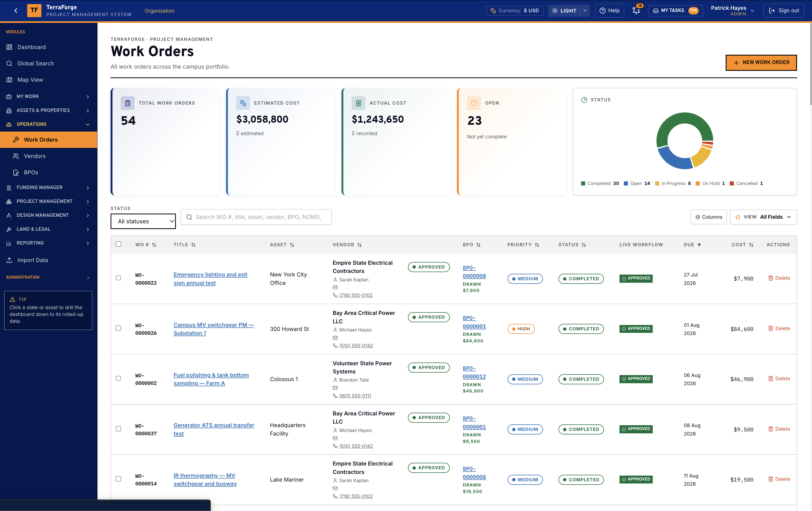Check the box for WO-0000014
Image resolution: width=812 pixels, height=511 pixels.
[118, 479]
